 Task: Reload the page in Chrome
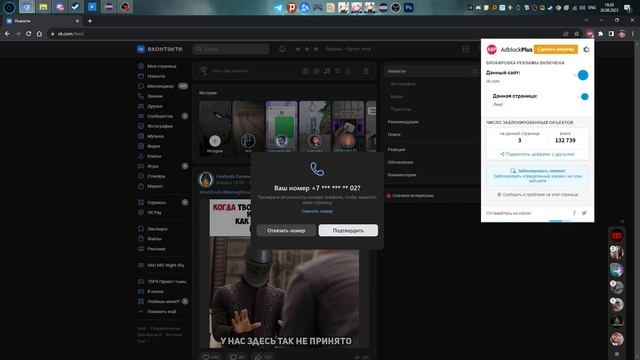(29, 34)
